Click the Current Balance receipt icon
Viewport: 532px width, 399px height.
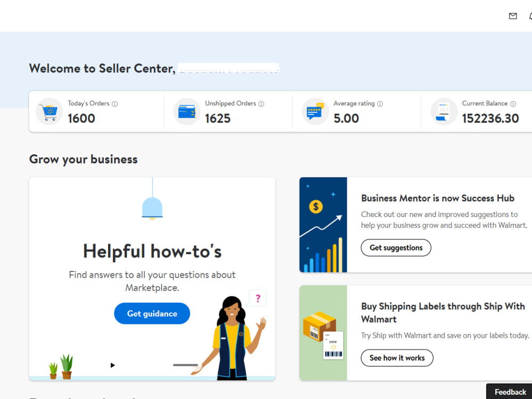point(444,111)
